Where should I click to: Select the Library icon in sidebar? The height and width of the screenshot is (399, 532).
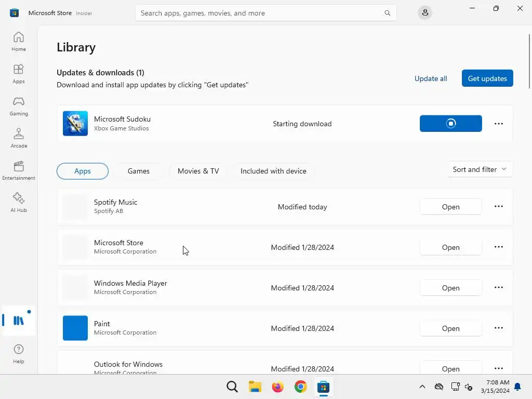pos(19,320)
